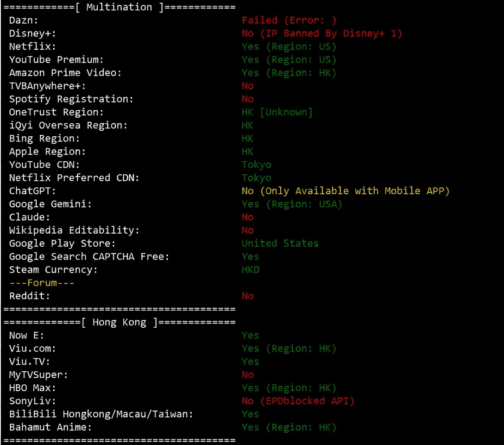Click the Google Play Store United States value
This screenshot has width=504, height=445.
tap(280, 243)
